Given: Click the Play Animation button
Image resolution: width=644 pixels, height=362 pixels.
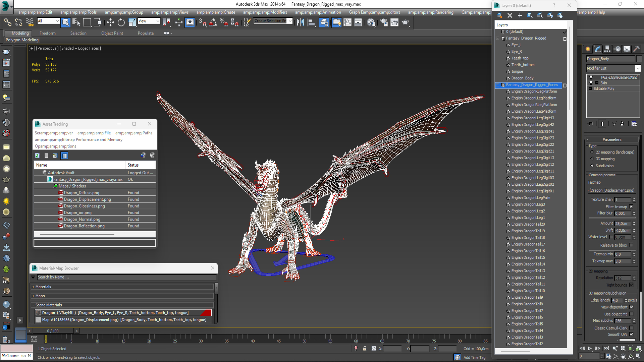Looking at the screenshot, I should [590, 349].
